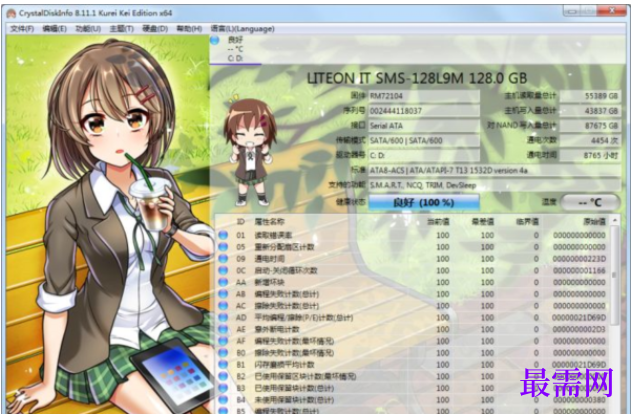Click the status orb for attribute AD
This screenshot has width=632, height=414.
(x=223, y=318)
